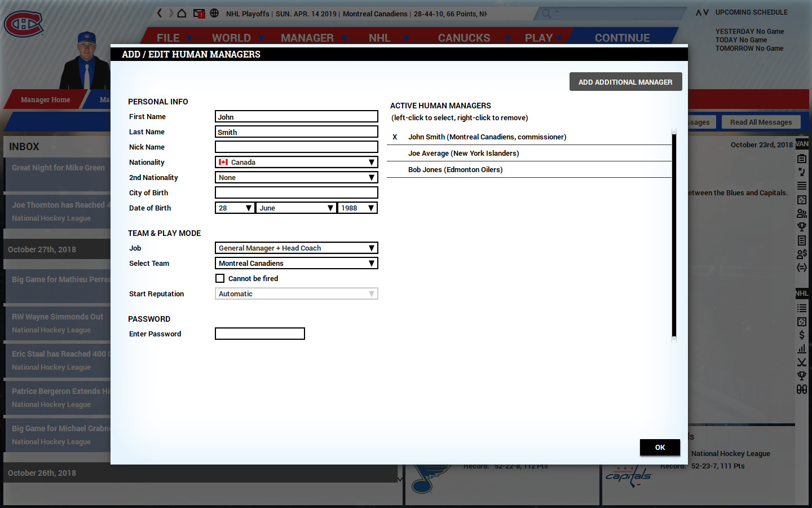
Task: Click the Read All Messages button
Action: (761, 121)
